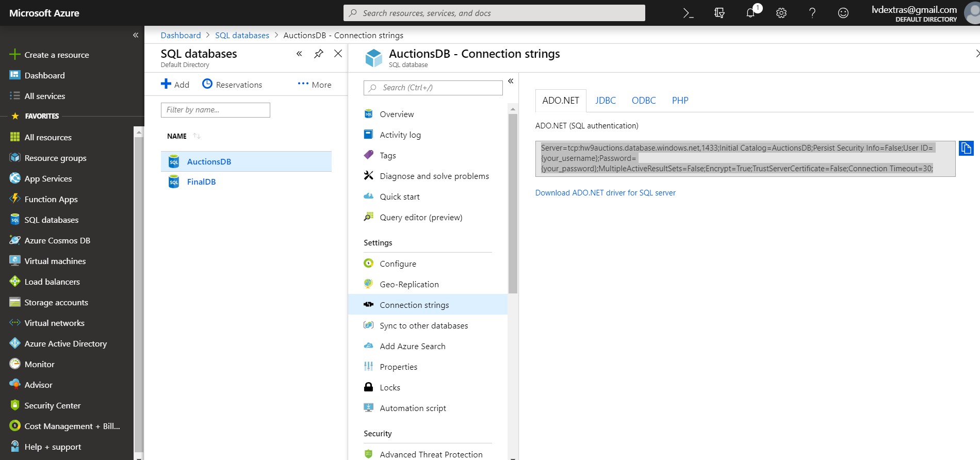Screen dimensions: 980x460
Task: Collapse the left navigation sidebar
Action: tap(136, 35)
